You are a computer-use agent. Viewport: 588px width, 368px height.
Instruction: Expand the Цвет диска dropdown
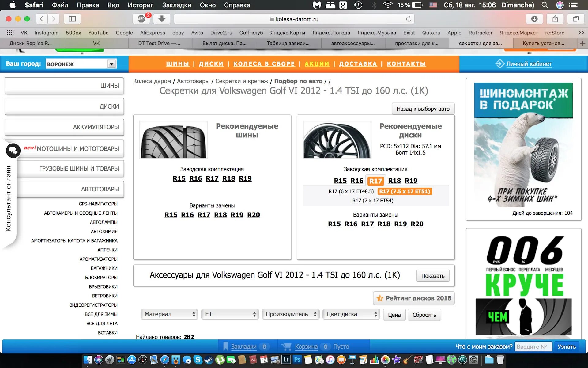click(351, 314)
